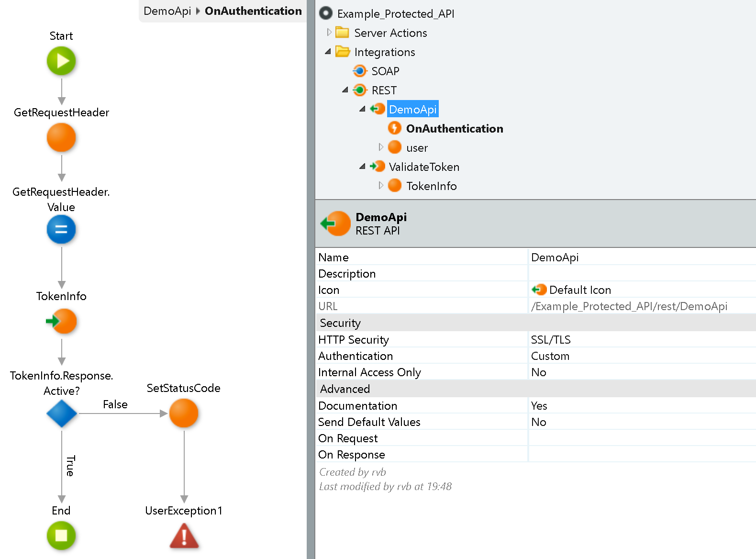Viewport: 756px width, 559px height.
Task: Click DemoApi in the breadcrumb
Action: point(167,11)
